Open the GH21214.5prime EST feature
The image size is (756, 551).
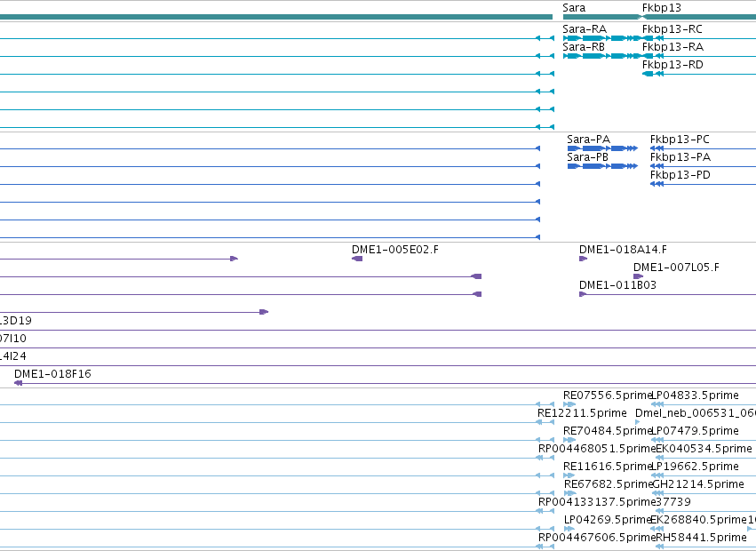click(x=698, y=484)
